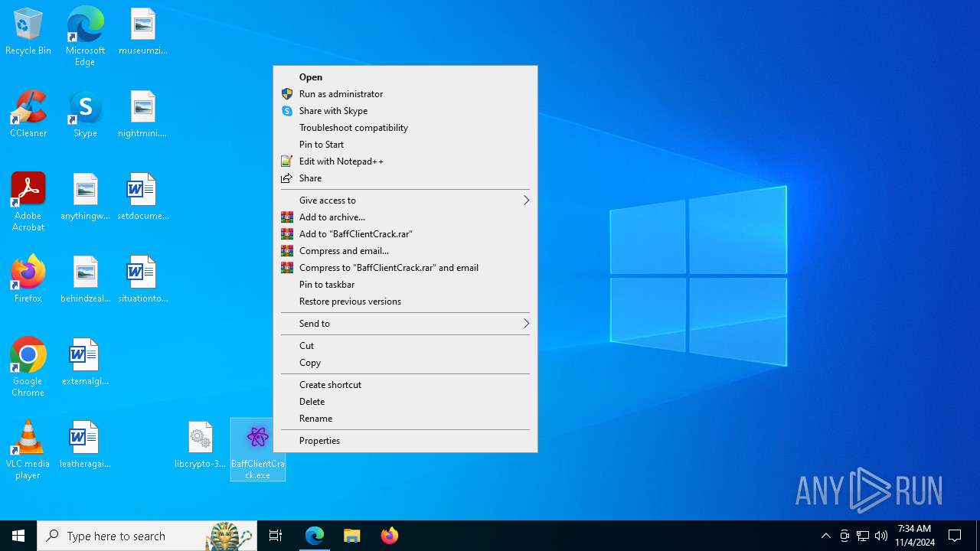980x551 pixels.
Task: Select the anythingw... image file icon
Action: [85, 197]
